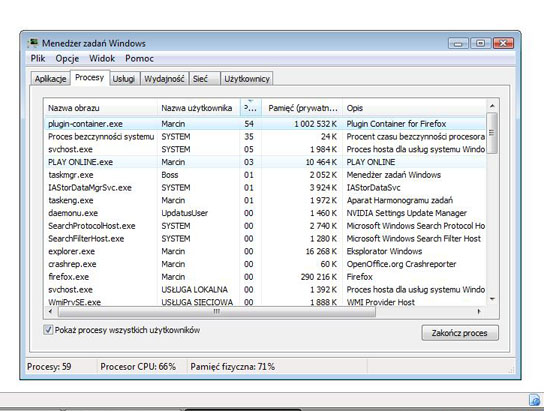
Task: Select the crashrep.exe process row
Action: [265, 264]
